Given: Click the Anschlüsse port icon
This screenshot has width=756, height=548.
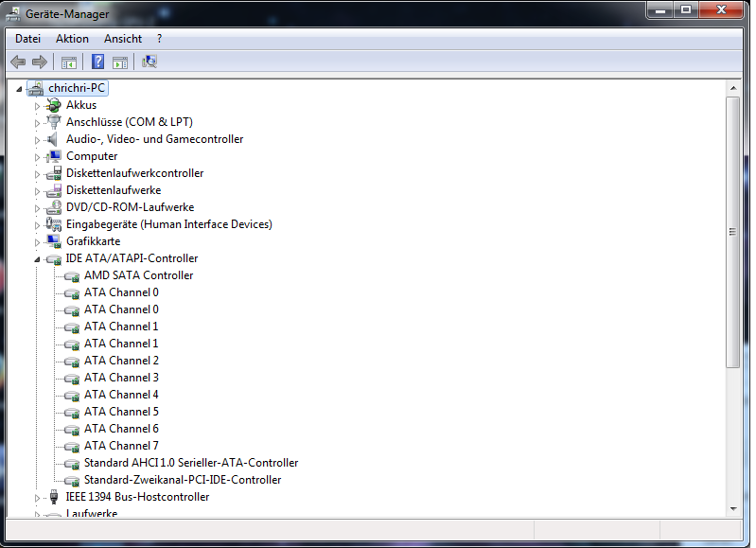Looking at the screenshot, I should 54,122.
